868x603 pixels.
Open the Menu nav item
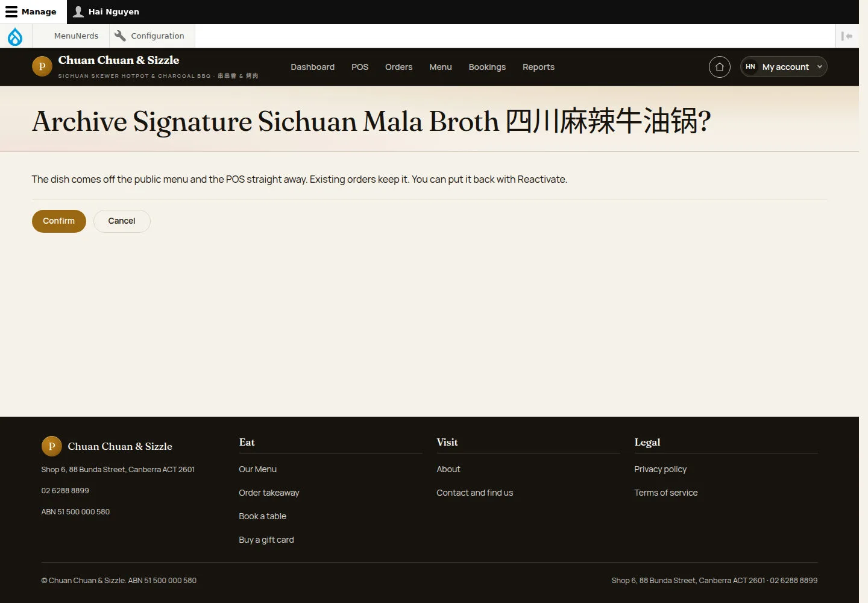441,67
